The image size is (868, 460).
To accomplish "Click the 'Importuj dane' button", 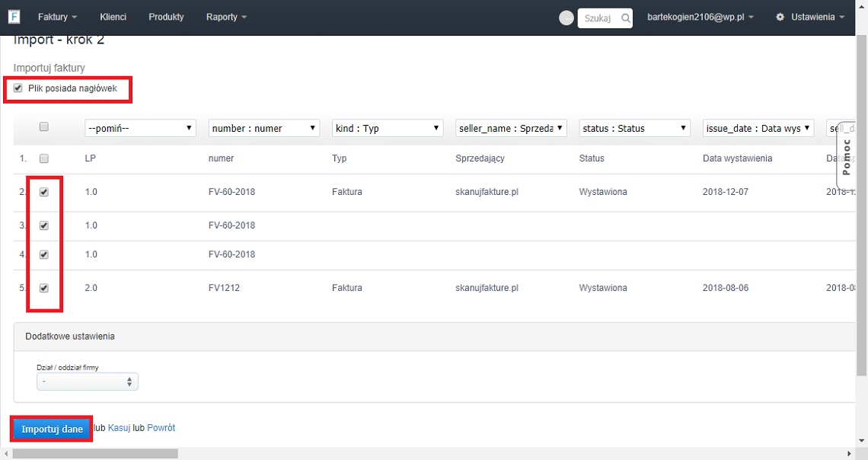I will point(52,429).
